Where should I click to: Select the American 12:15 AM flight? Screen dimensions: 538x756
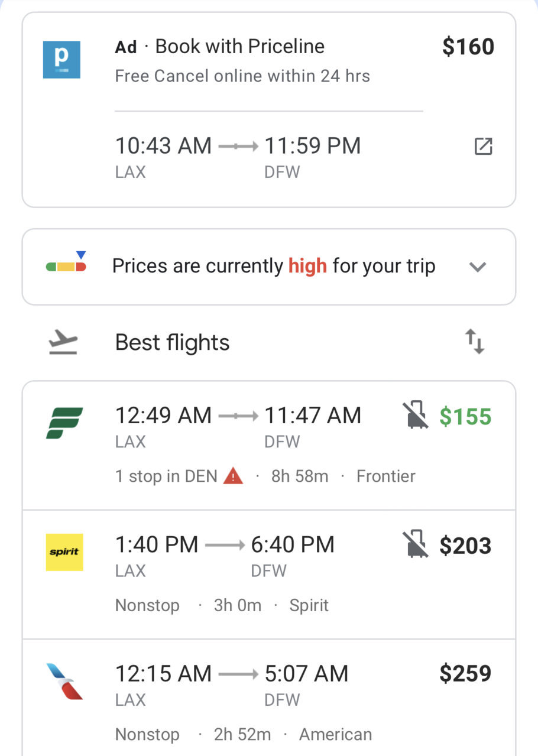(269, 697)
